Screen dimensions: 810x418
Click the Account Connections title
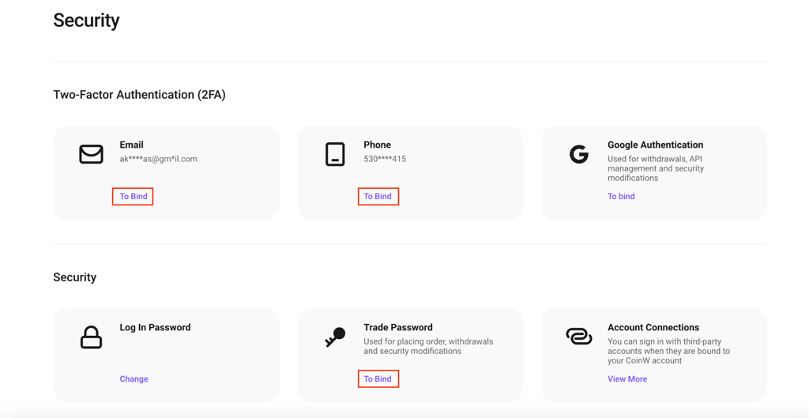653,327
